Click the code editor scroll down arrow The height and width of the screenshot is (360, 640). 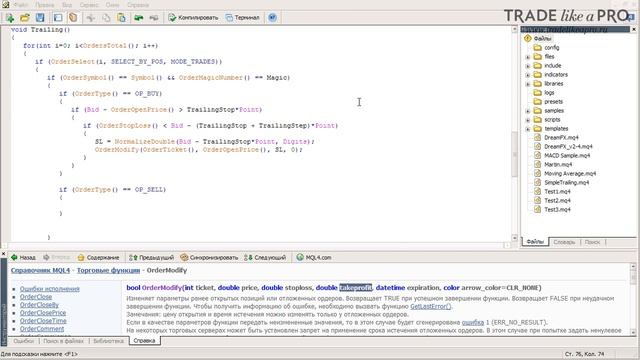514,238
